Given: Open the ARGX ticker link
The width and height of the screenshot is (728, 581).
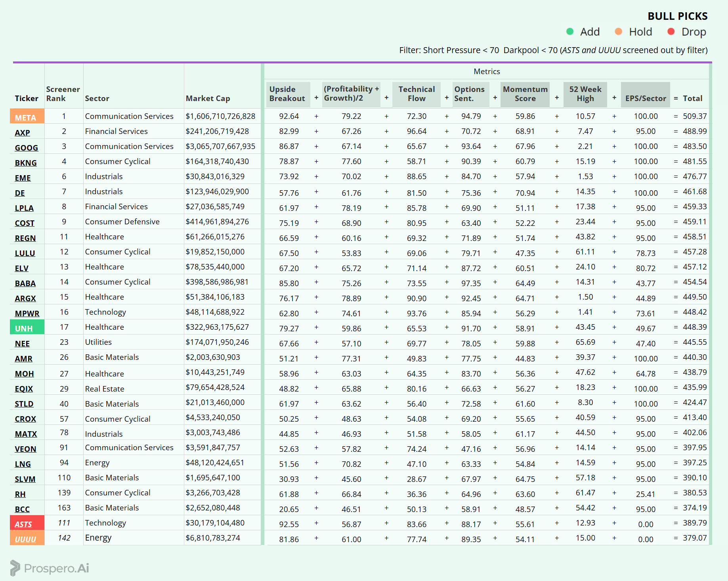Looking at the screenshot, I should 25,298.
